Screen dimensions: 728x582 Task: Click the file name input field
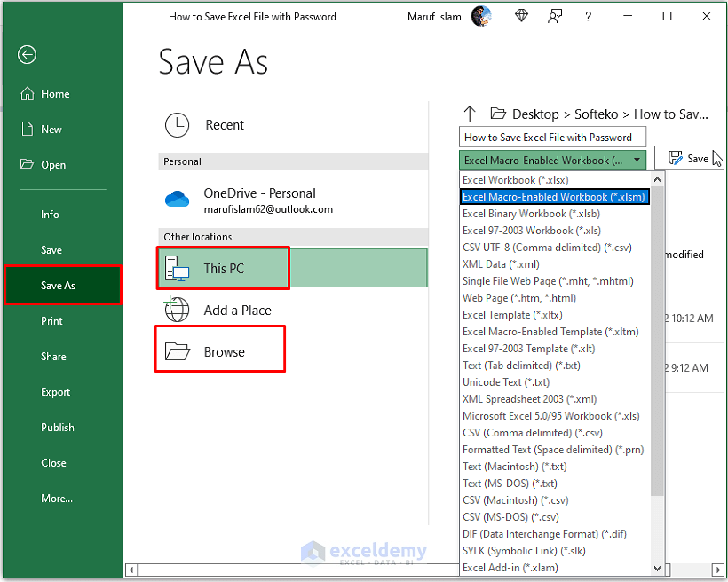(x=552, y=138)
